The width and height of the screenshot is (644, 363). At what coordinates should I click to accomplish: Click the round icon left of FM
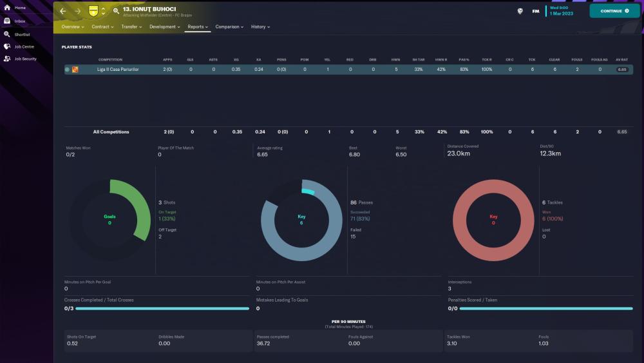click(x=520, y=11)
